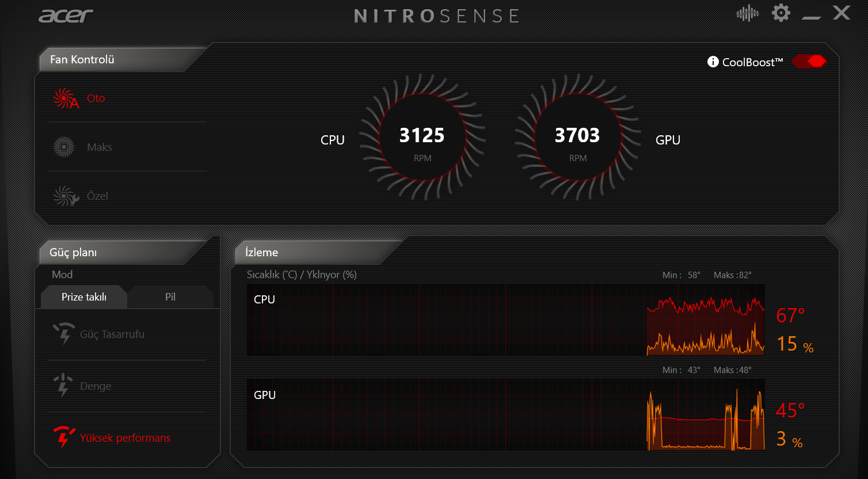This screenshot has width=868, height=479.
Task: Click the CPU fan speed dial showing 3125
Action: click(x=422, y=137)
